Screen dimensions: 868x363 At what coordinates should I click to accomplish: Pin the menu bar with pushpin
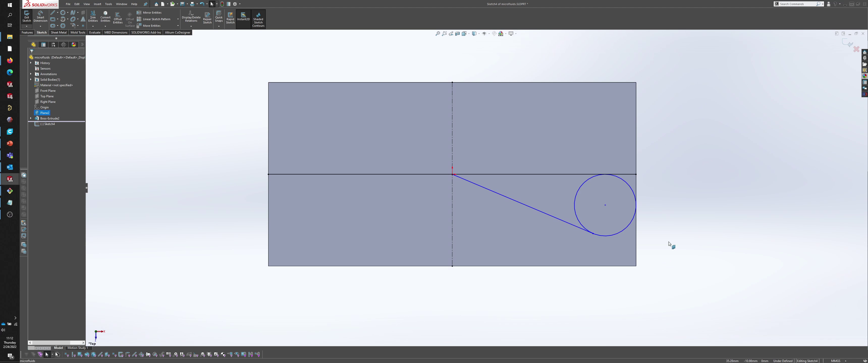(x=145, y=4)
